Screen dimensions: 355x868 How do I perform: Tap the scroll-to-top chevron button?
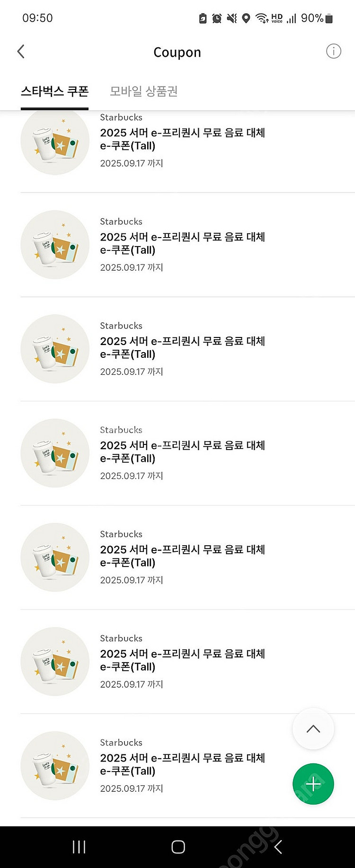(313, 729)
